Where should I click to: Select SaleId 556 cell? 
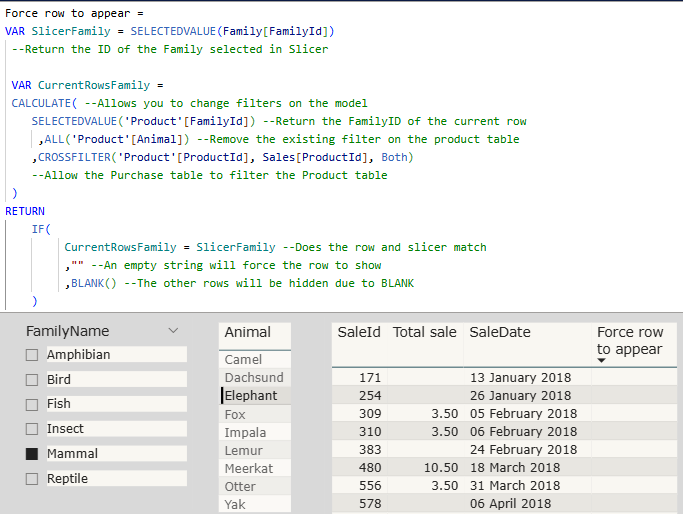click(370, 485)
